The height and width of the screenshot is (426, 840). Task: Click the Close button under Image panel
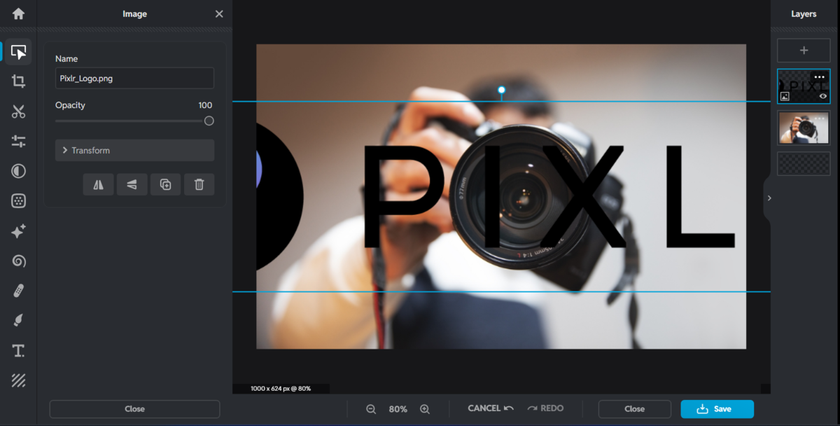coord(134,409)
